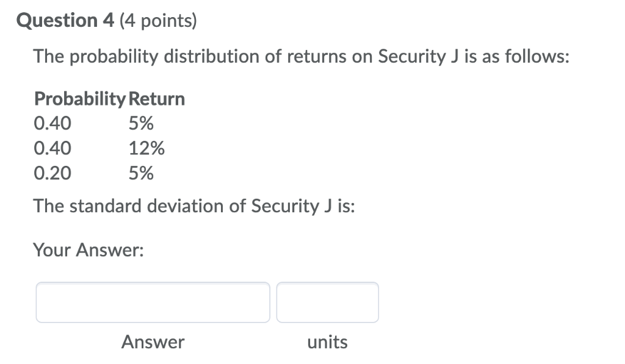
Task: Click the 'Your Answer:' label
Action: point(89,250)
